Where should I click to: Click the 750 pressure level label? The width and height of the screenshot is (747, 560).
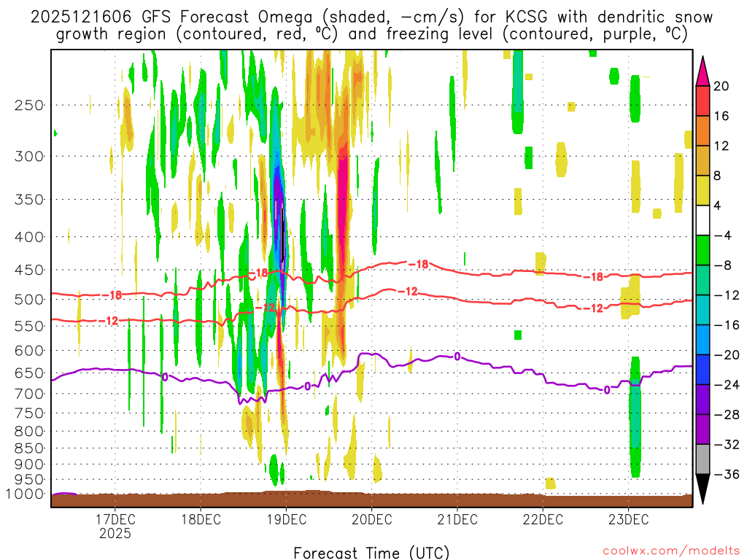[x=29, y=413]
